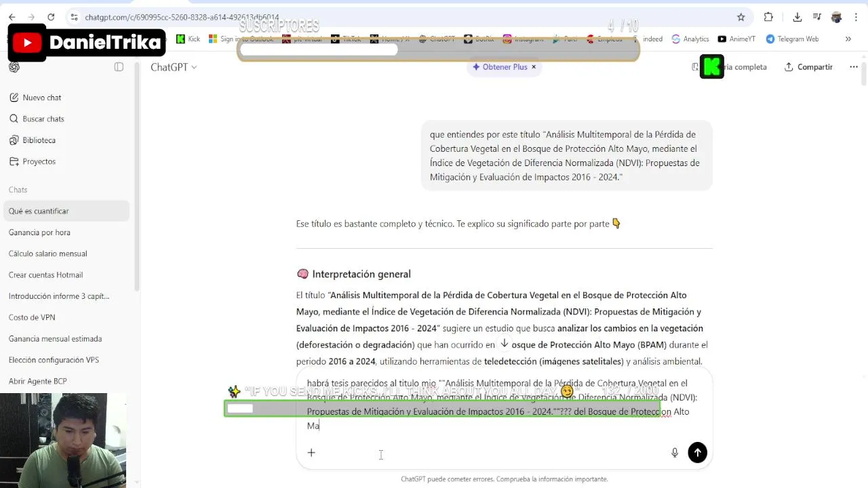The image size is (868, 488).
Task: Bookmark this page with the star icon
Action: coord(741,17)
